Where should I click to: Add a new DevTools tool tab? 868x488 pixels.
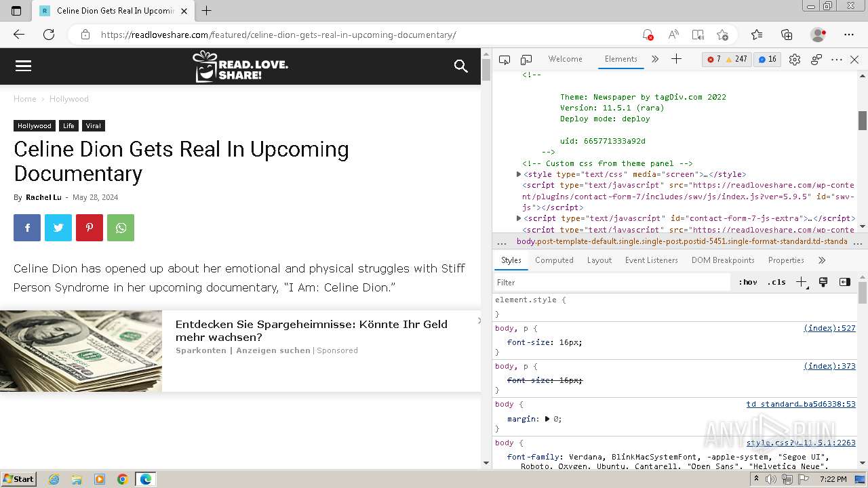pos(676,60)
